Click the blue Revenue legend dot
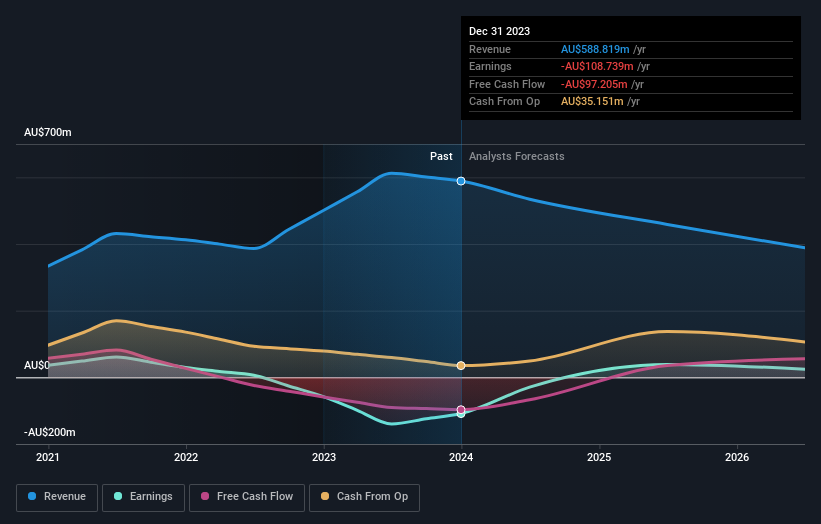This screenshot has width=821, height=524. [32, 496]
